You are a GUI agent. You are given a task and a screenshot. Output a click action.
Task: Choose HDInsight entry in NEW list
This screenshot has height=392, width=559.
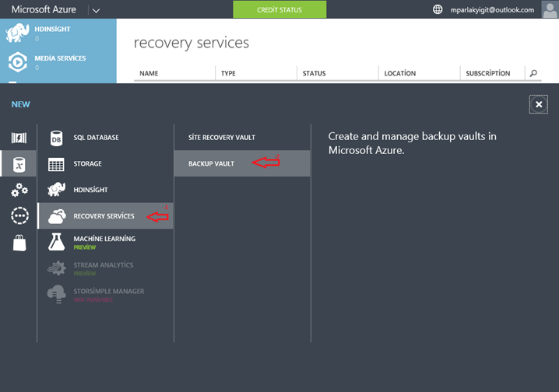click(x=106, y=190)
